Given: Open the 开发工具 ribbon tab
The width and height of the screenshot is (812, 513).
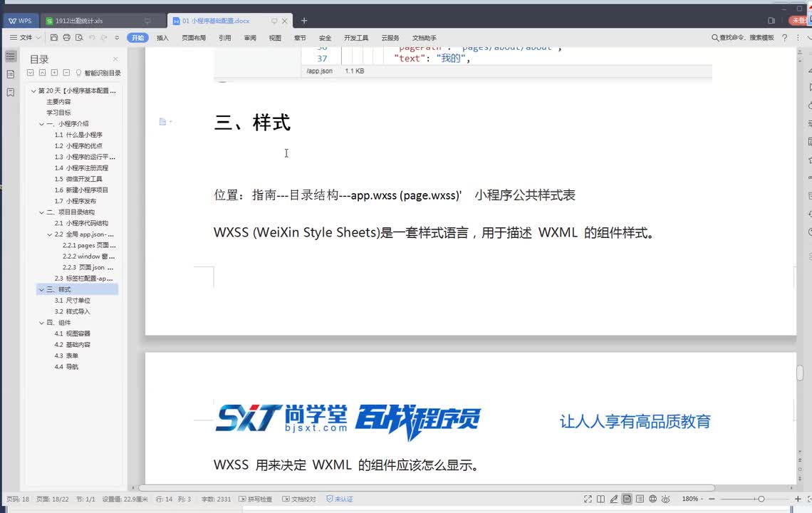Looking at the screenshot, I should (x=356, y=38).
